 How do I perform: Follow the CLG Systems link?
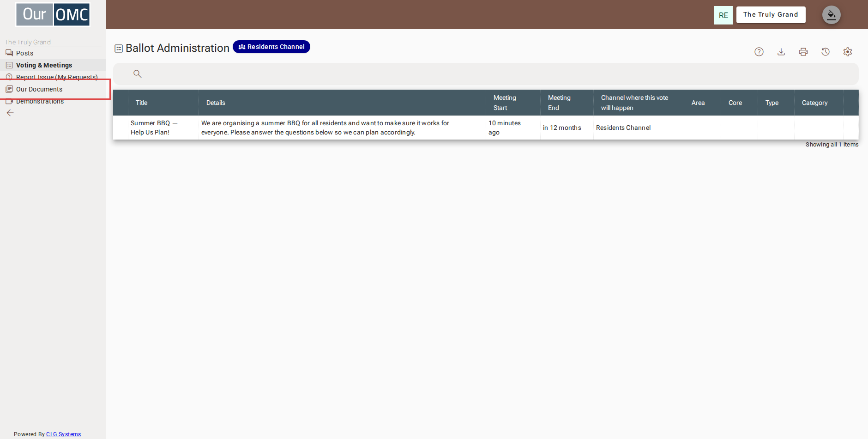point(64,434)
